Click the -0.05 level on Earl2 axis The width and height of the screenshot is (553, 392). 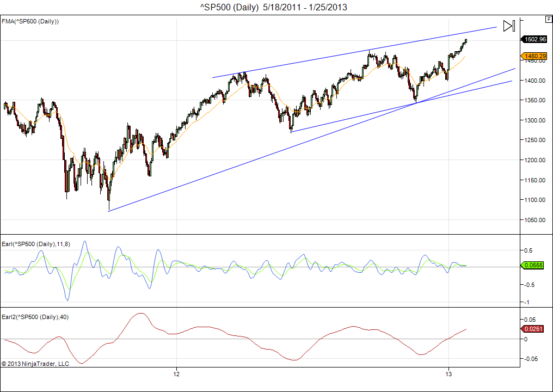(x=530, y=359)
